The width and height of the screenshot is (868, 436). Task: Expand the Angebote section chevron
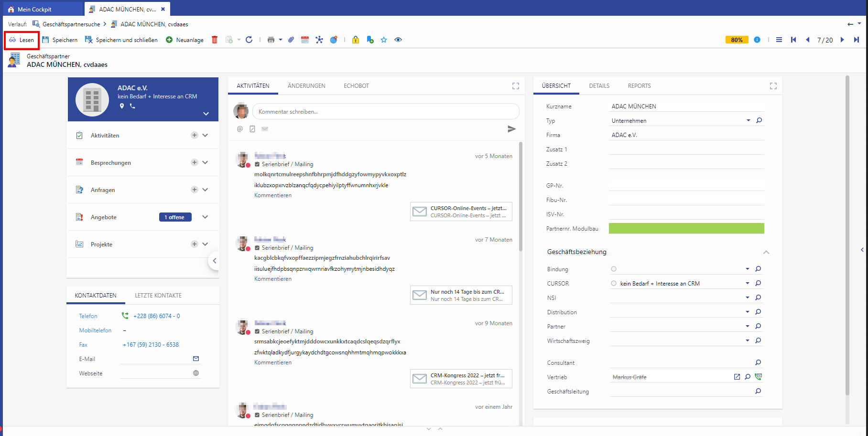coord(205,217)
